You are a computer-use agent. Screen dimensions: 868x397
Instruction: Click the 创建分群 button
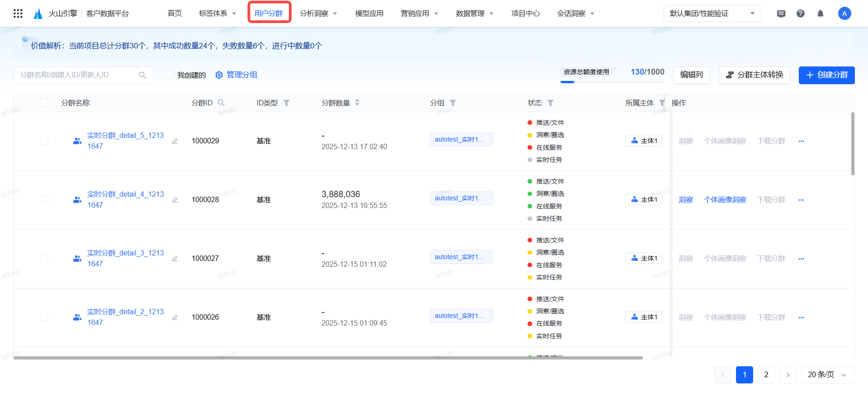click(826, 75)
